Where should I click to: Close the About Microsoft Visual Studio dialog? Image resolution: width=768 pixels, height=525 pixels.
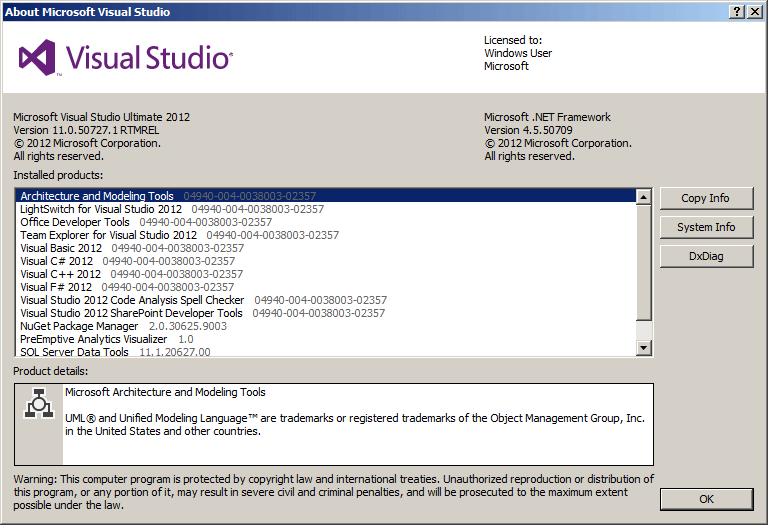point(755,12)
